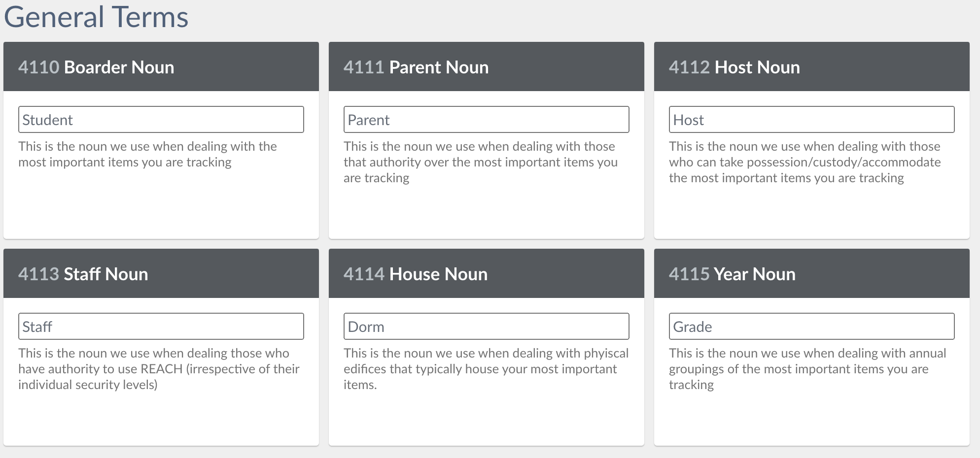980x458 pixels.
Task: Click the Staff Noun text field
Action: [161, 327]
